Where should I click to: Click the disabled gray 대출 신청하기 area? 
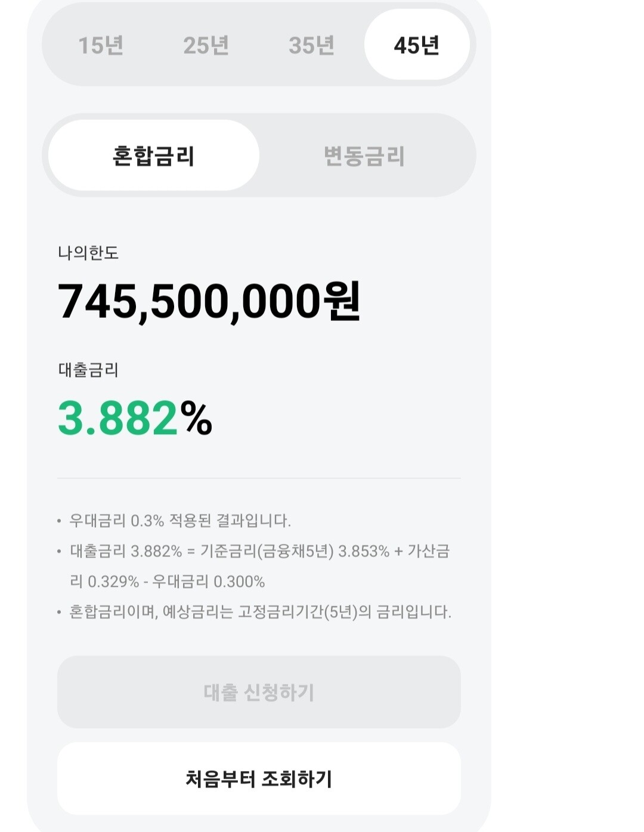pos(259,692)
